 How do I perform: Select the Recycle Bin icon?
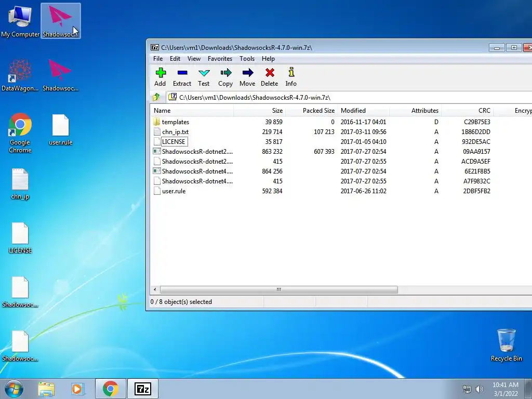coord(506,345)
